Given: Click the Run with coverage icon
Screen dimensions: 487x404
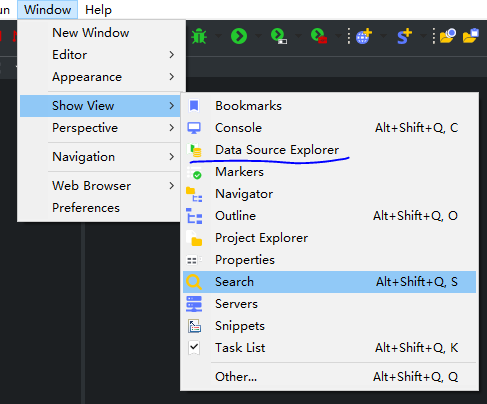Looking at the screenshot, I should coord(279,36).
